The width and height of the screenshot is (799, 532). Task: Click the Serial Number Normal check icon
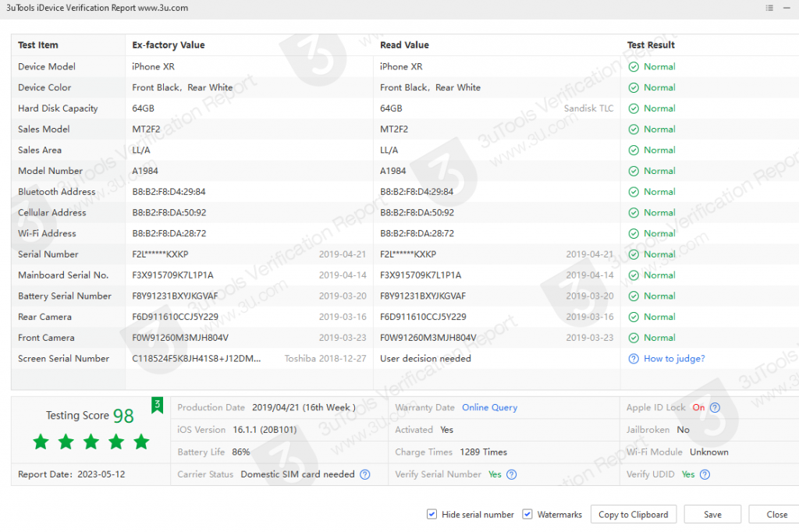click(634, 255)
